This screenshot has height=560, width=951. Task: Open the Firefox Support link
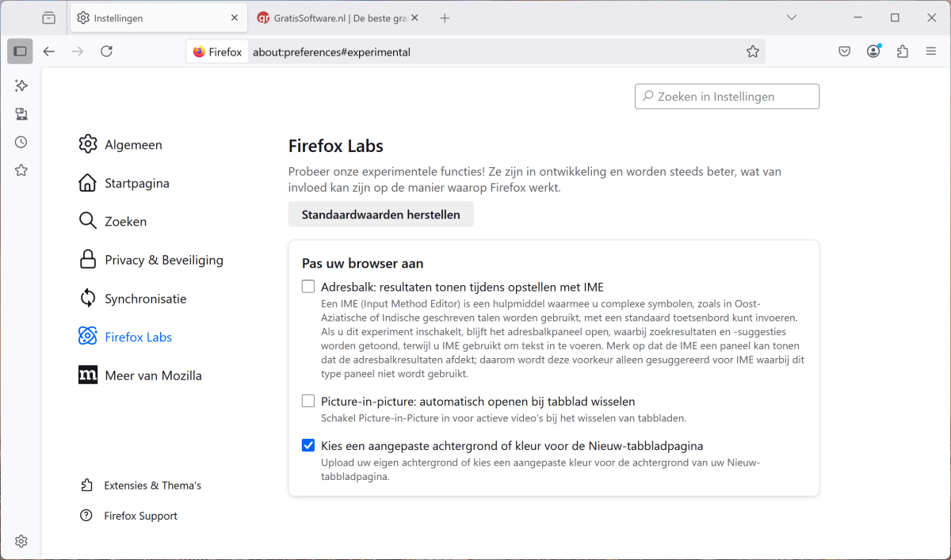point(140,516)
